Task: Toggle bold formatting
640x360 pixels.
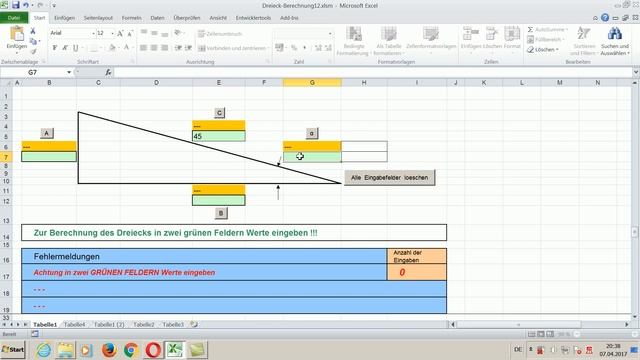Action: point(54,48)
